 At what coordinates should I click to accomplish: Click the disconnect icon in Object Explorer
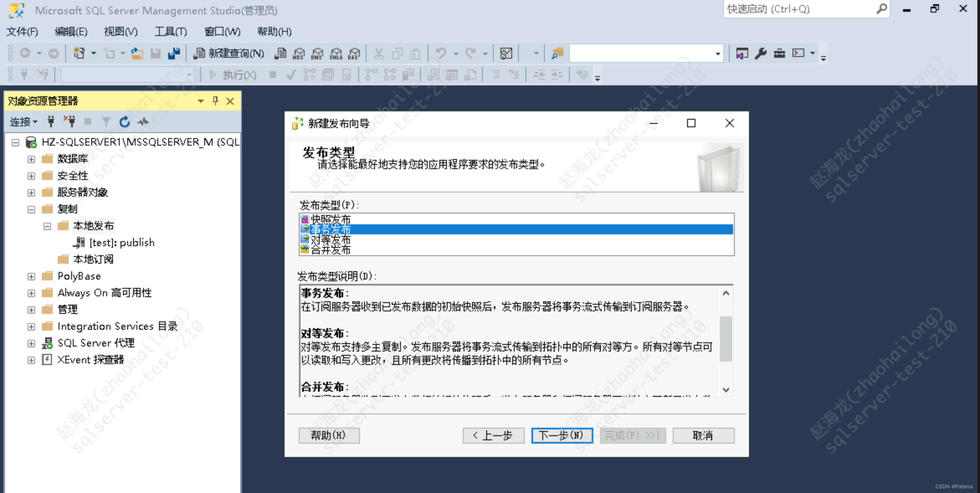[69, 122]
